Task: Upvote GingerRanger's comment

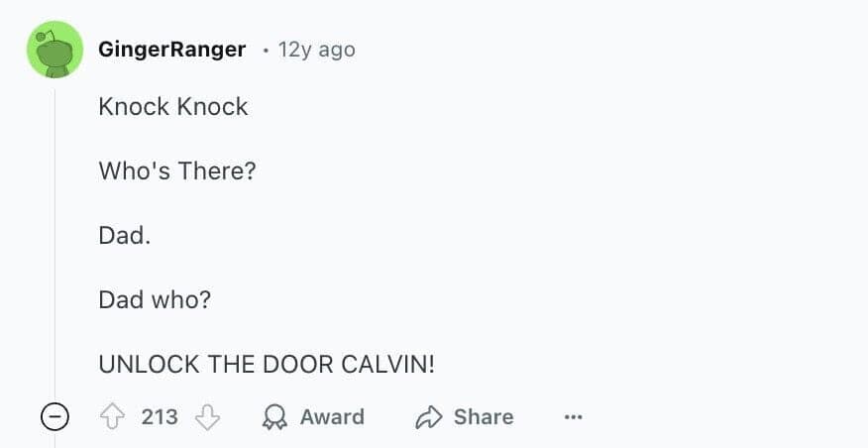Action: click(x=112, y=417)
